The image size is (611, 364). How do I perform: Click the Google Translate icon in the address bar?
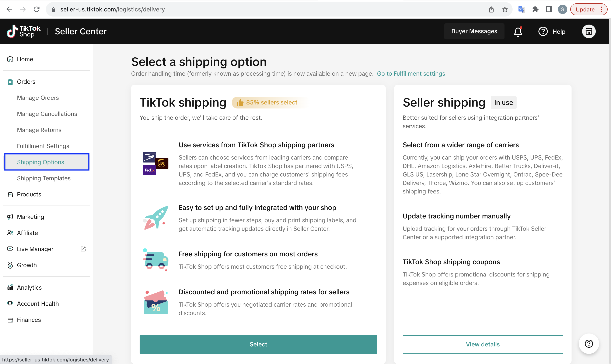[x=521, y=10]
